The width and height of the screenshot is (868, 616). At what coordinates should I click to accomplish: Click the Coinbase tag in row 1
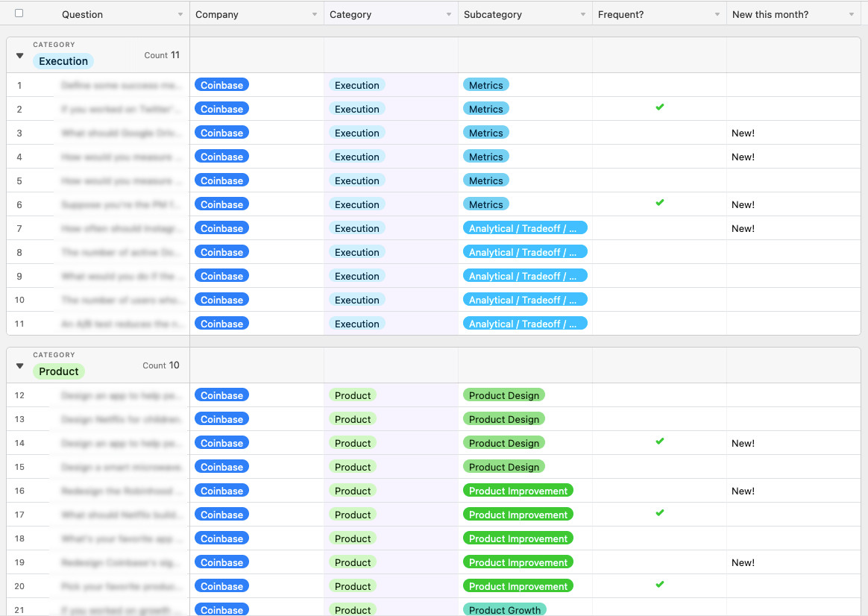point(221,85)
